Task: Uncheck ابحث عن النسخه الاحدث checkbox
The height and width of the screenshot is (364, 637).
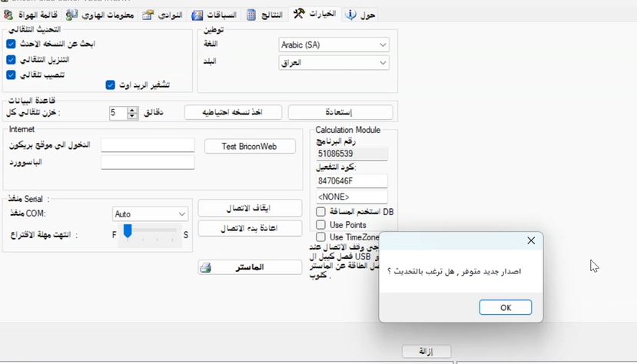Action: [11, 45]
